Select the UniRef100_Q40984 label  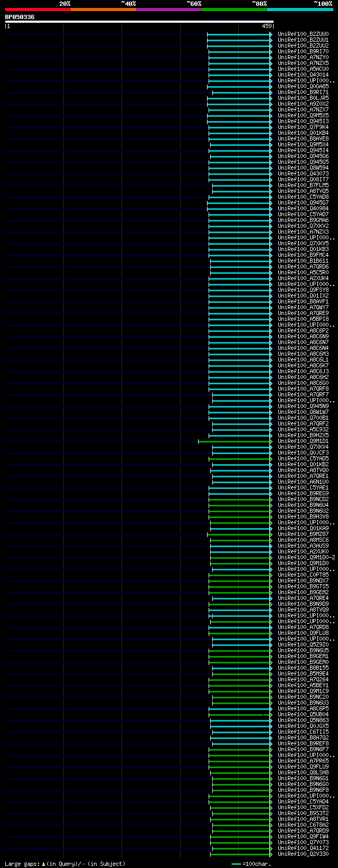(303, 209)
